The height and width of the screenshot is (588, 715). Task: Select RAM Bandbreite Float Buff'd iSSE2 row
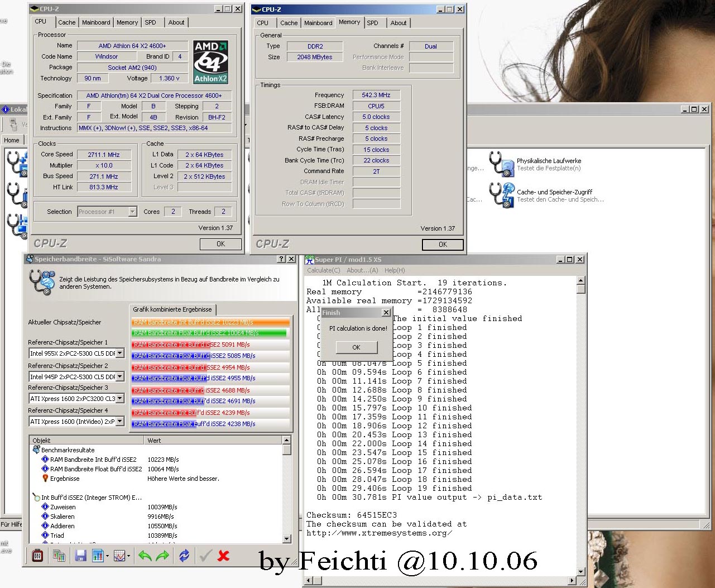click(156, 469)
